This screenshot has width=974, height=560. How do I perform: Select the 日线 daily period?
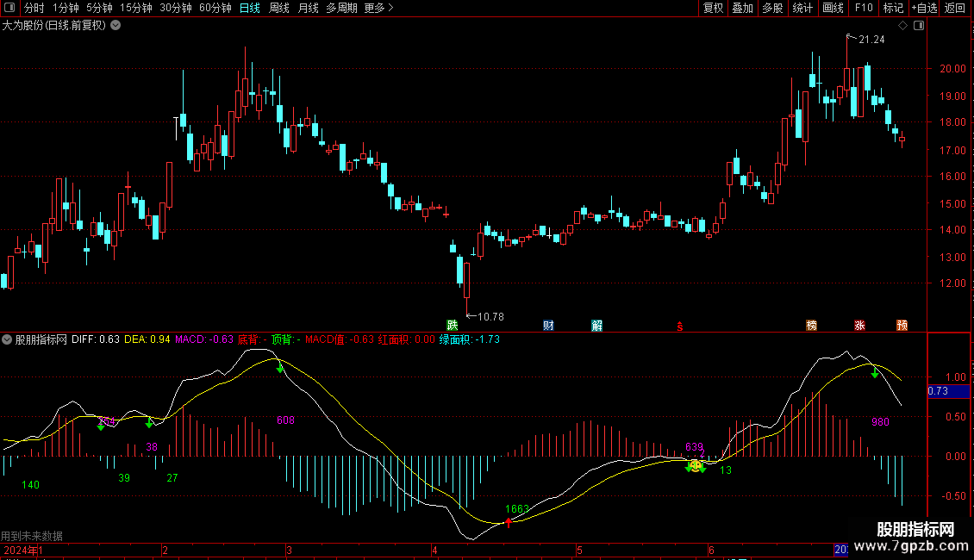click(x=250, y=8)
